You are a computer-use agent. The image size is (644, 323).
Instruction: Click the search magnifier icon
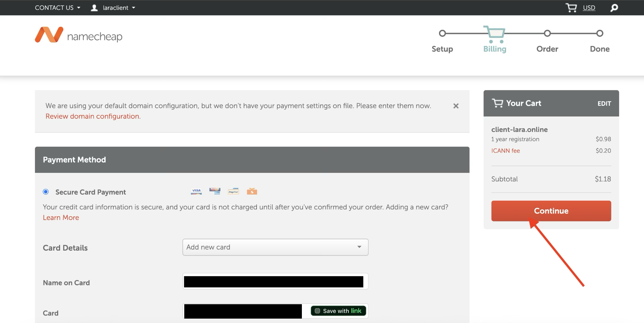[614, 8]
